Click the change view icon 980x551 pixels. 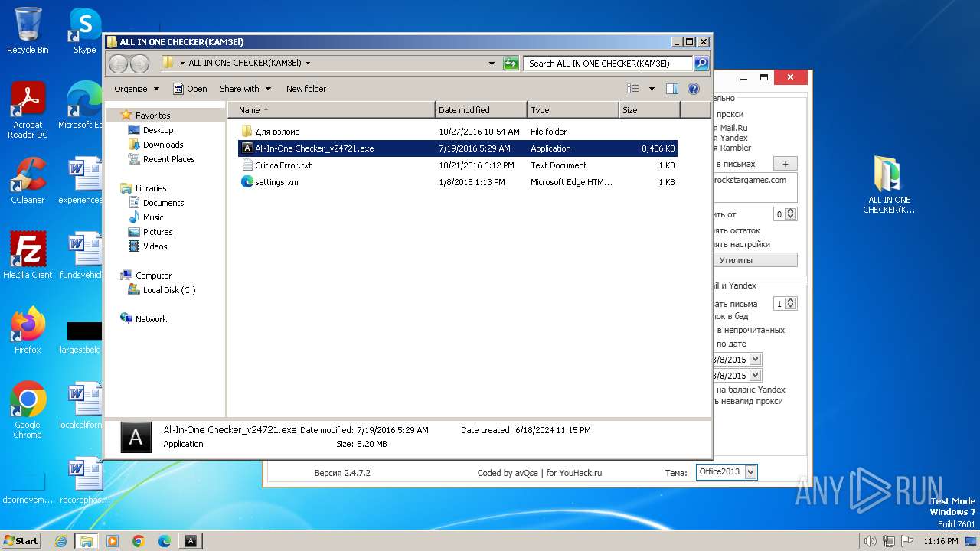point(633,89)
